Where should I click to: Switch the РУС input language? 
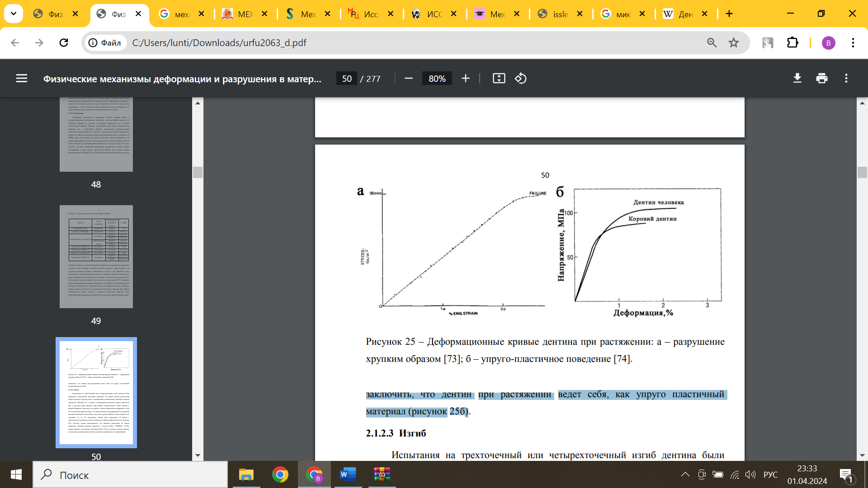770,474
